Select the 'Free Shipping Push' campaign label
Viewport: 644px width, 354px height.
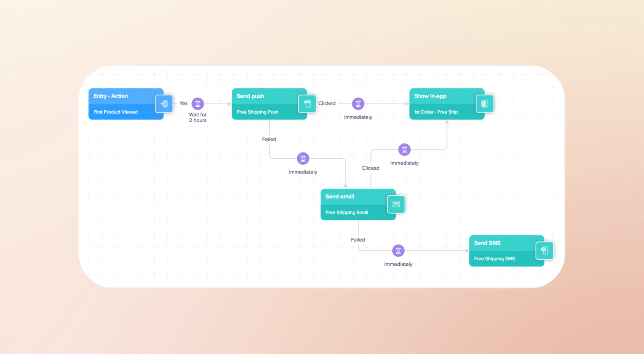click(x=257, y=112)
